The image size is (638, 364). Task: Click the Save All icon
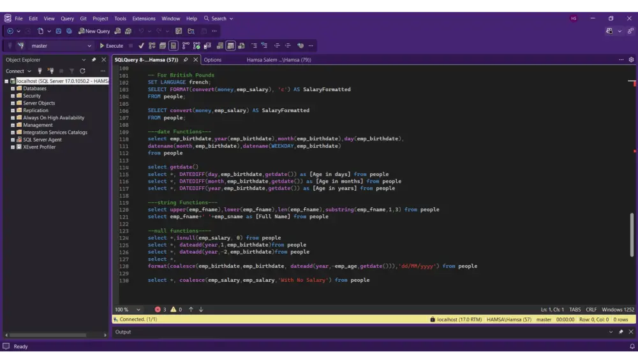coord(69,31)
